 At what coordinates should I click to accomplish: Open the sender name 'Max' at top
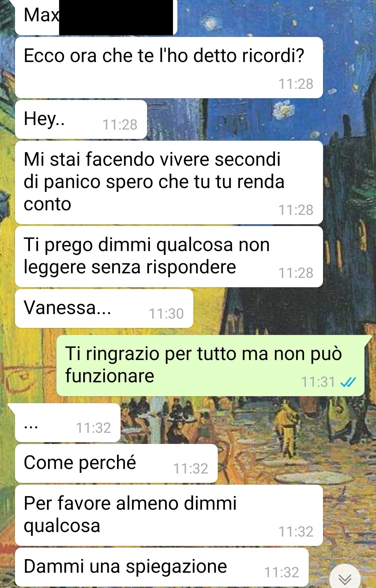41,15
